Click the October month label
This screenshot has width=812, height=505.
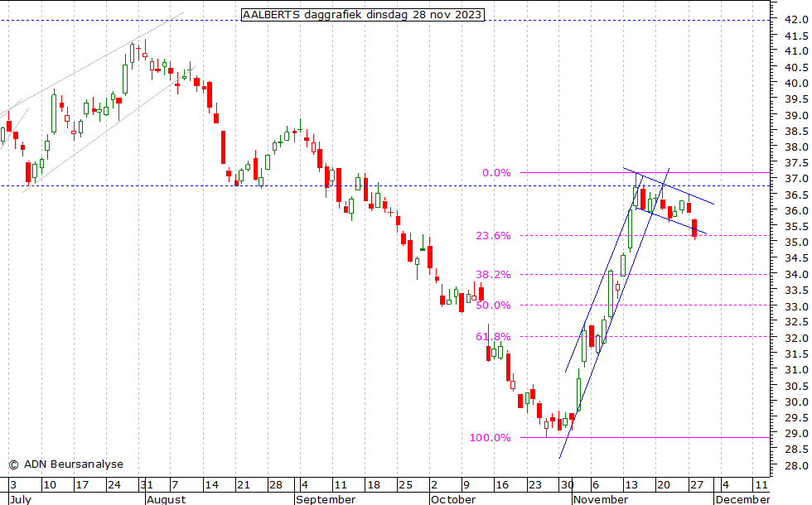[x=452, y=499]
